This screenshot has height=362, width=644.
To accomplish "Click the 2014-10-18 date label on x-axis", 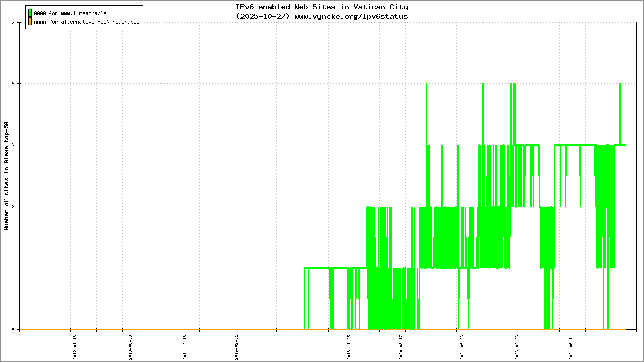I will click(185, 347).
